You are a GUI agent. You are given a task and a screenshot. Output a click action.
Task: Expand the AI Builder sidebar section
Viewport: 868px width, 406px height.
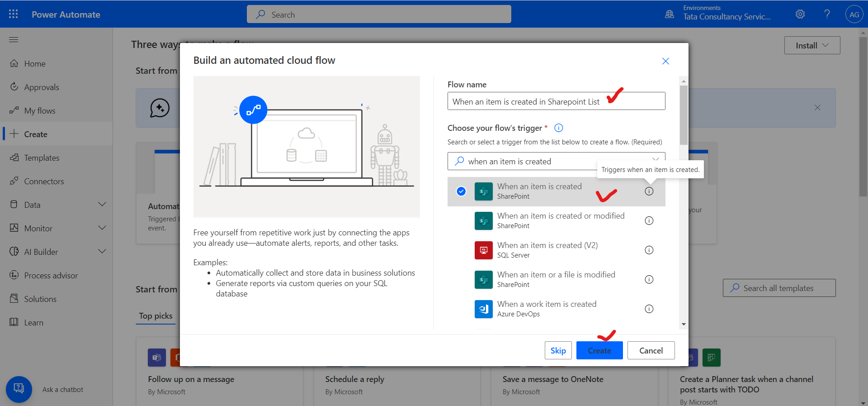coord(102,252)
